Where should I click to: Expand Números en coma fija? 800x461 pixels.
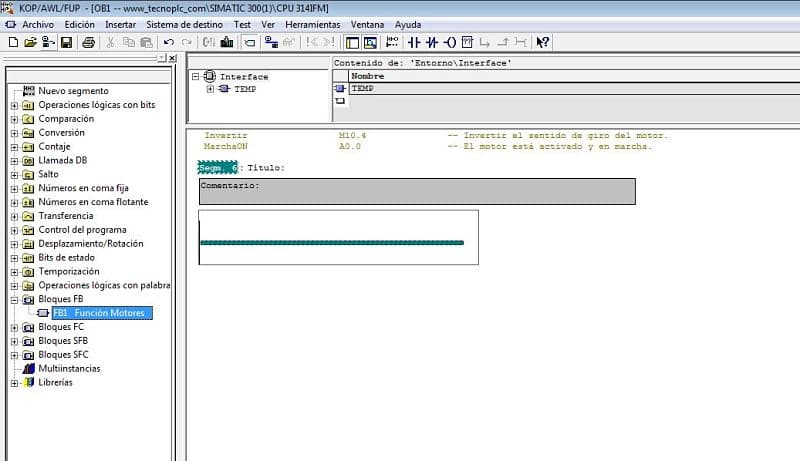tap(14, 189)
